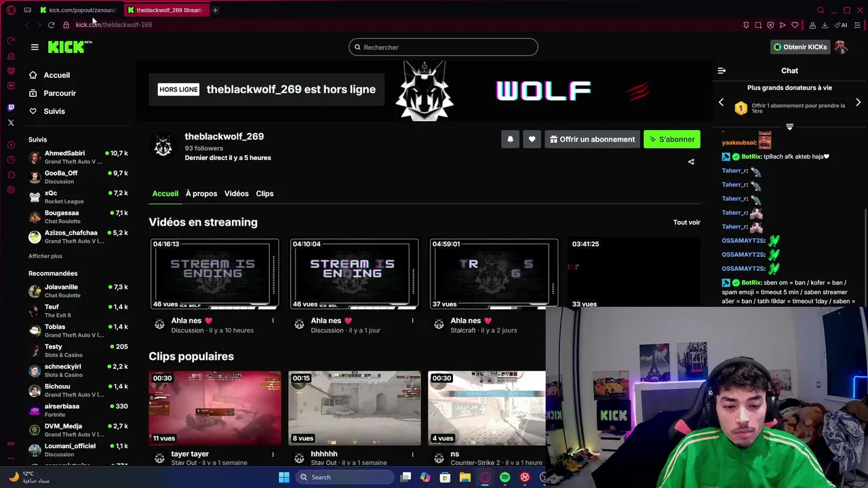Open AhmedSabiri followed channel
The height and width of the screenshot is (488, 868).
[x=78, y=157]
